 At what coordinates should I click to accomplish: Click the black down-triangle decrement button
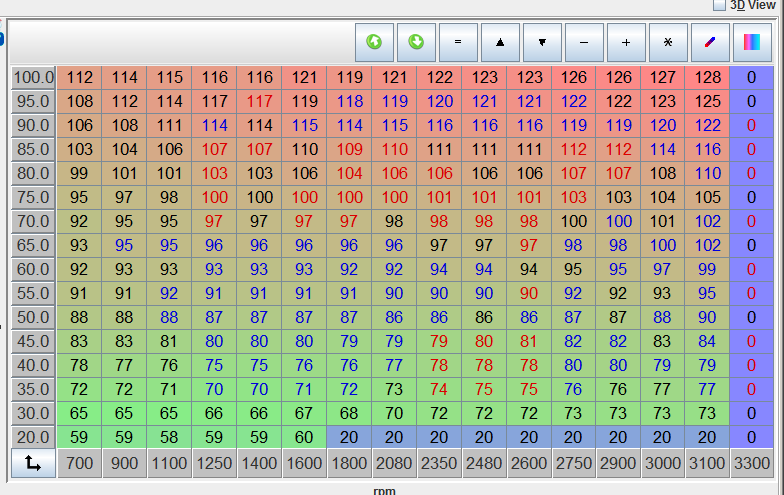[x=542, y=43]
